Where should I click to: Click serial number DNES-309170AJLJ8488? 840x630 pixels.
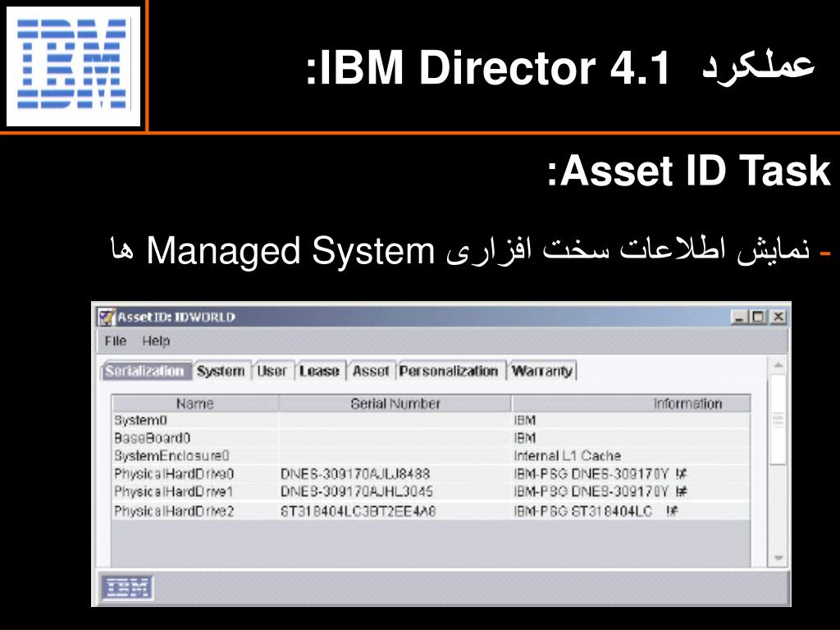(x=355, y=473)
